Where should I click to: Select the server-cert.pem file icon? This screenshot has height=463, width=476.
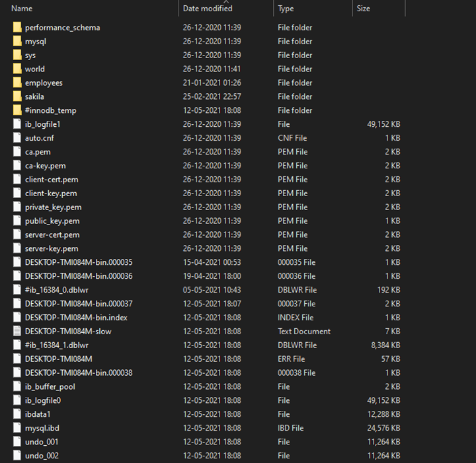17,234
